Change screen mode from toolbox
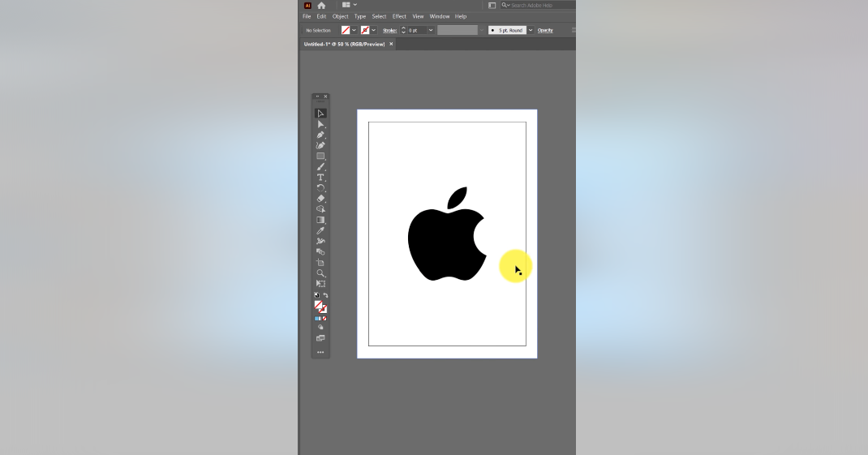Screen dimensions: 868x455 pyautogui.click(x=320, y=338)
